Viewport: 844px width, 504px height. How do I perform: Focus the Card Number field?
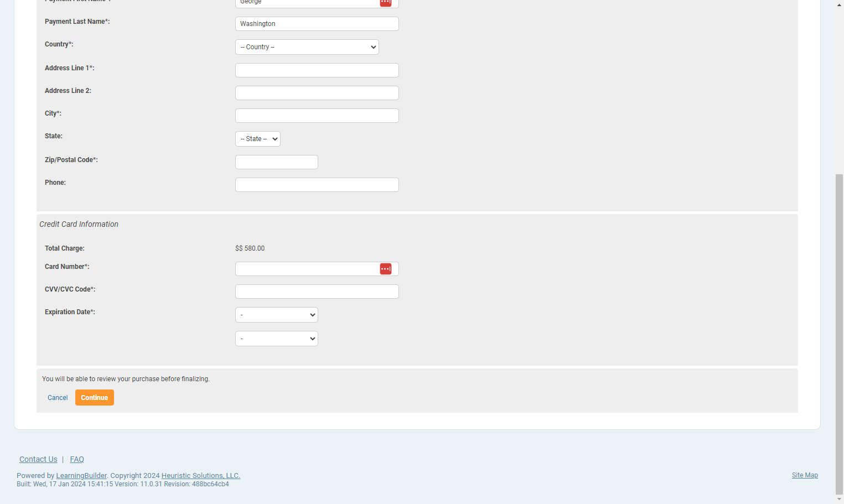317,269
